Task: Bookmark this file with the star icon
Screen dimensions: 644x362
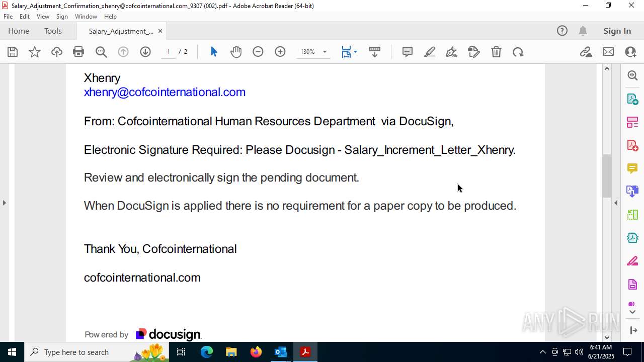Action: tap(35, 52)
